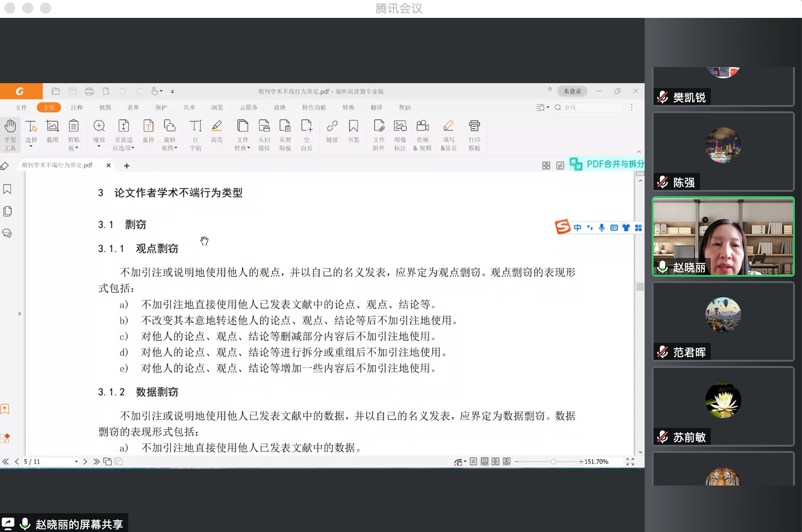802x532 pixels.
Task: Open the comments panel in left sidebar
Action: [x=7, y=233]
